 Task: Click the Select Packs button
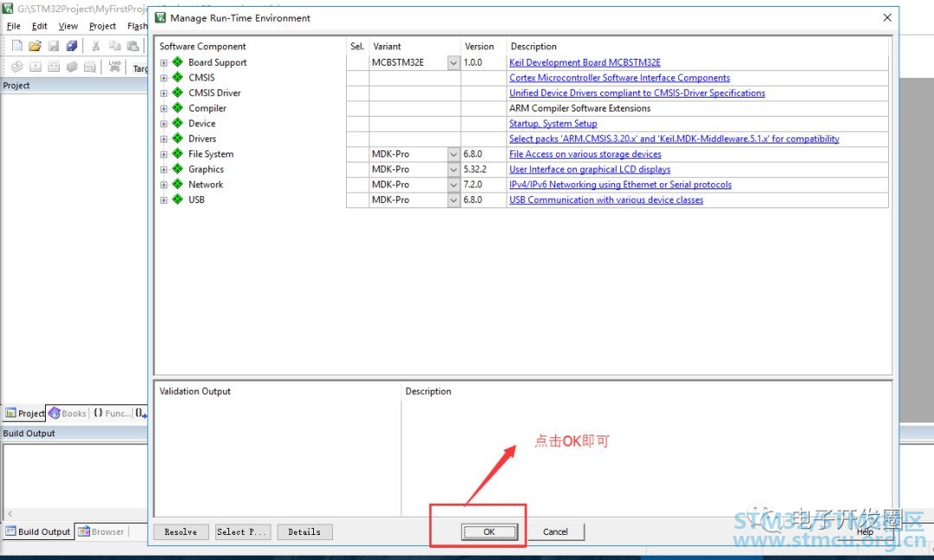242,532
